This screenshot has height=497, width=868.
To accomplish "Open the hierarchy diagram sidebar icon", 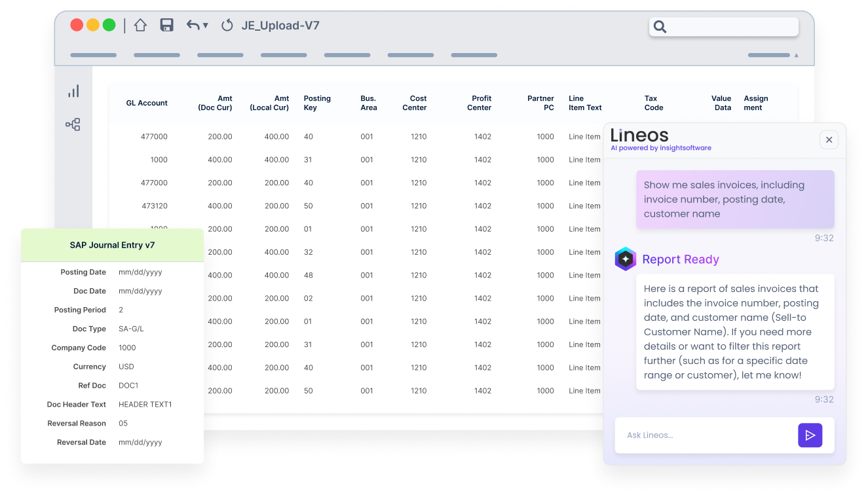I will click(73, 124).
